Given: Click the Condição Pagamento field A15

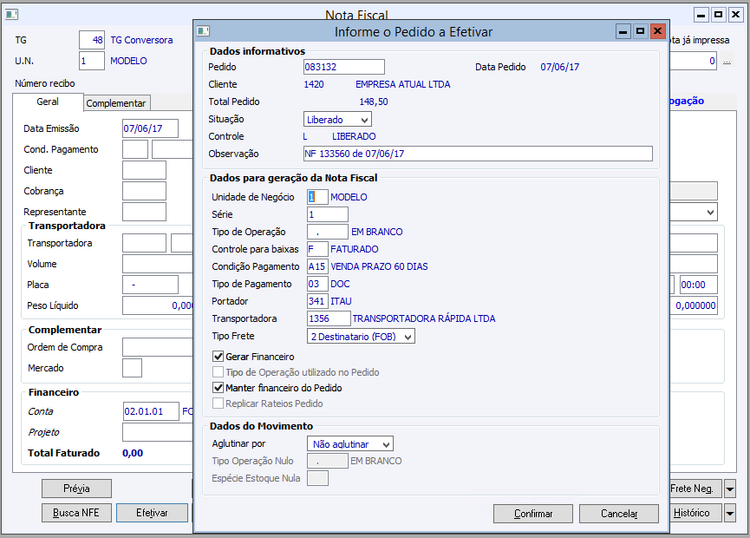Looking at the screenshot, I should tap(318, 266).
